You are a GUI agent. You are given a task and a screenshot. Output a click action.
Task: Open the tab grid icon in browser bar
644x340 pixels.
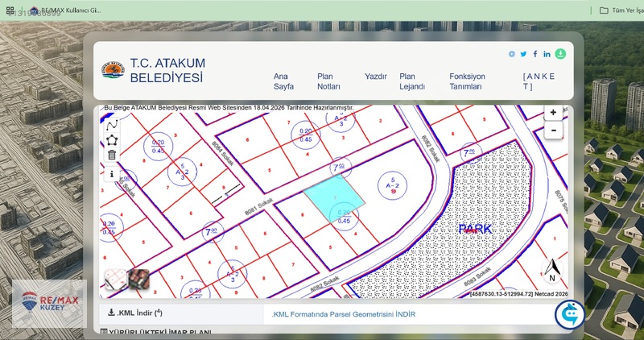(10, 10)
